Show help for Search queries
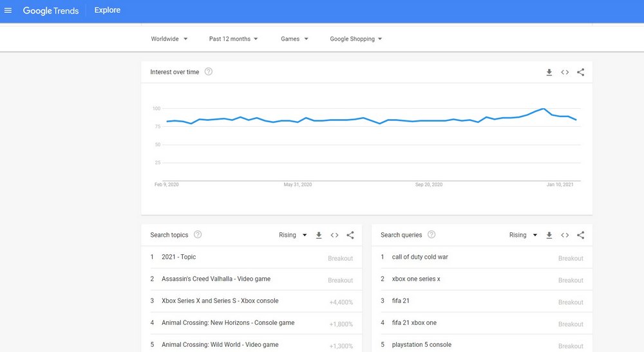The width and height of the screenshot is (644, 352). (x=431, y=235)
